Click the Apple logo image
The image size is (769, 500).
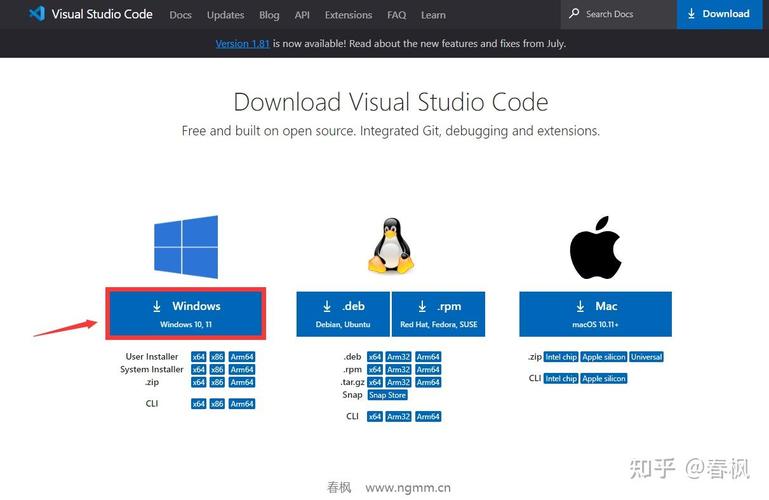tap(595, 248)
